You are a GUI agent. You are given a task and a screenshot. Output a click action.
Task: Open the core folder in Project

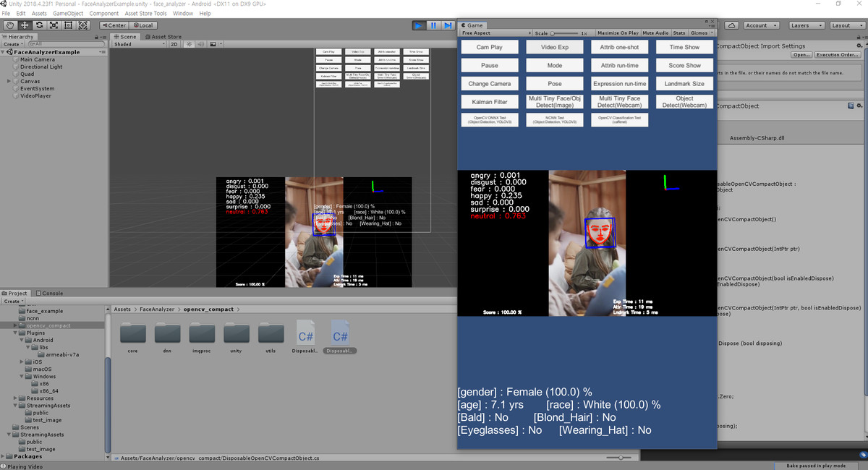click(x=133, y=338)
